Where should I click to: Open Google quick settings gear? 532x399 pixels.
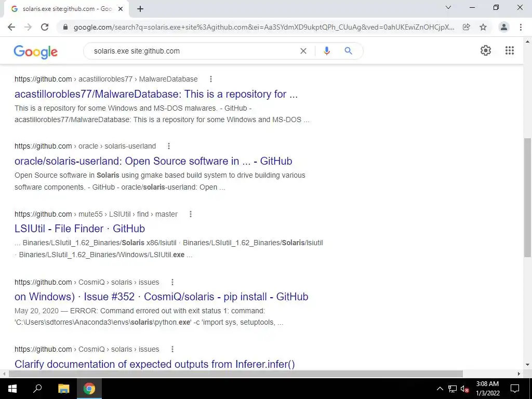[x=486, y=50]
